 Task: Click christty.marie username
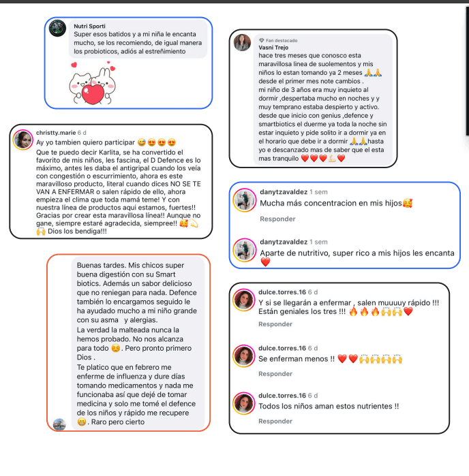point(56,133)
